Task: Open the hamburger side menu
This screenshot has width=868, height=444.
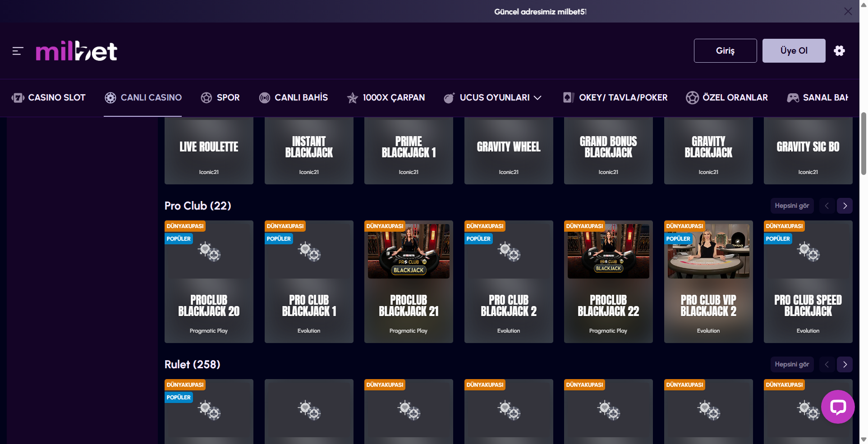Action: tap(18, 51)
